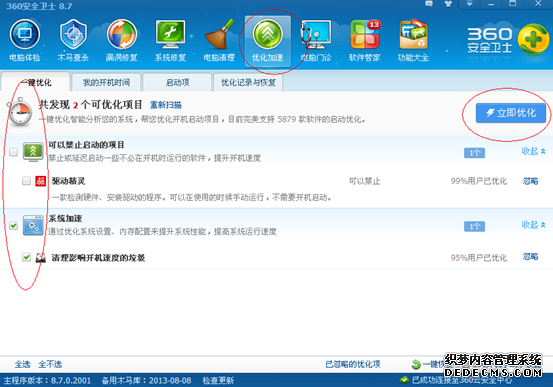Click the 99%用户已优化 text

coord(479,181)
